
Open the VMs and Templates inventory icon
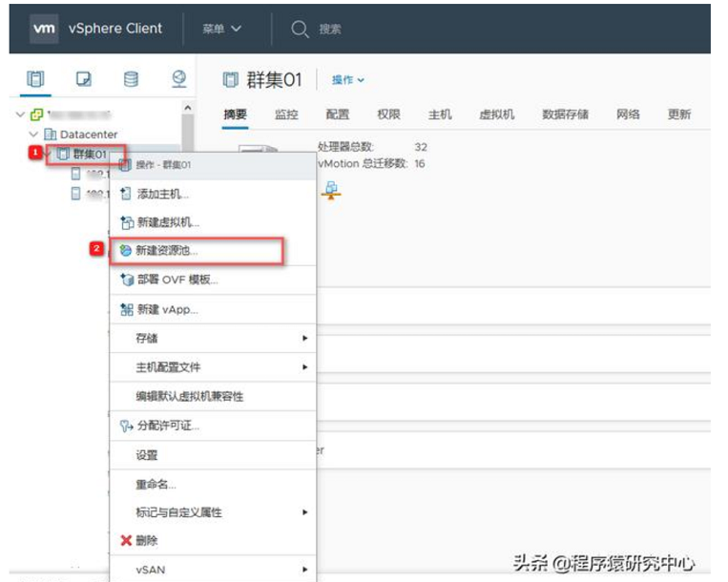pos(84,79)
